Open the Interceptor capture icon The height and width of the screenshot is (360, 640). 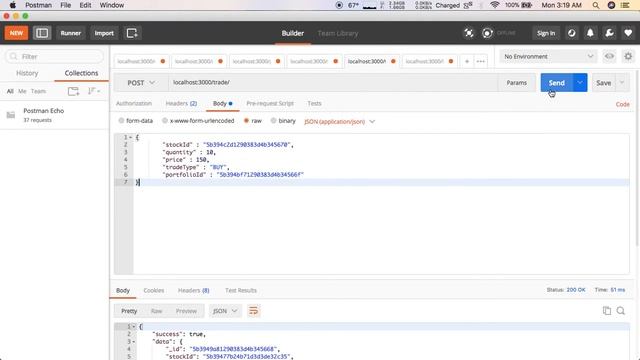coord(469,33)
